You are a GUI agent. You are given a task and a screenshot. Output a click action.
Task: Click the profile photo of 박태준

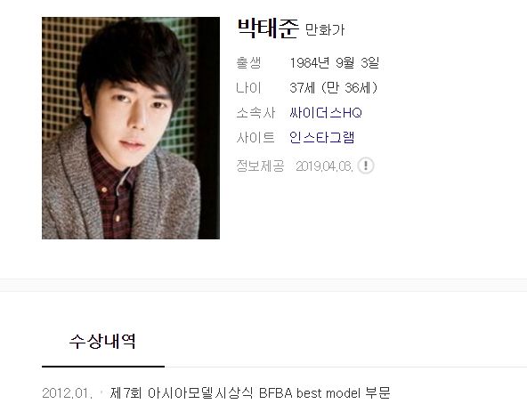point(131,128)
